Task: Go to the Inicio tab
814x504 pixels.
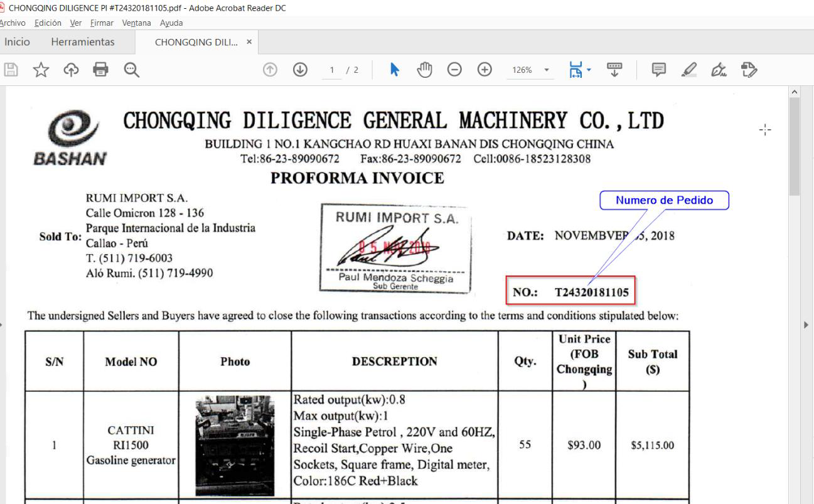Action: [x=17, y=41]
